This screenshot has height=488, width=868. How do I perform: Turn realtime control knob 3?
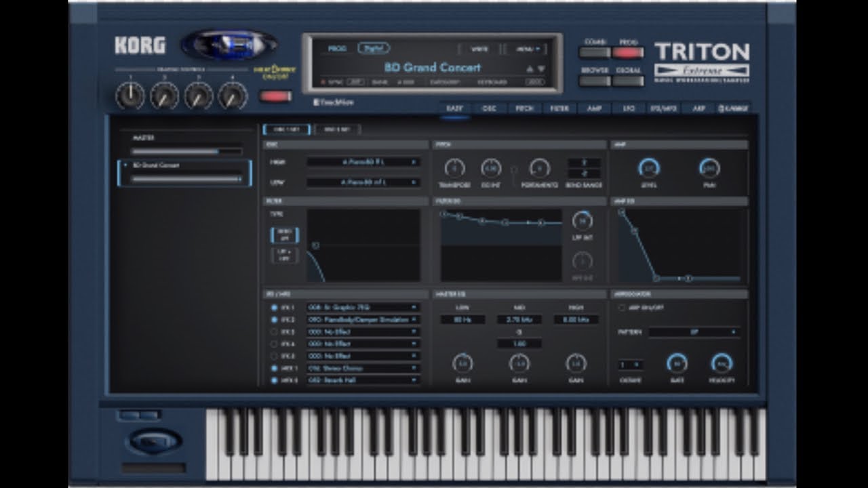coord(198,96)
